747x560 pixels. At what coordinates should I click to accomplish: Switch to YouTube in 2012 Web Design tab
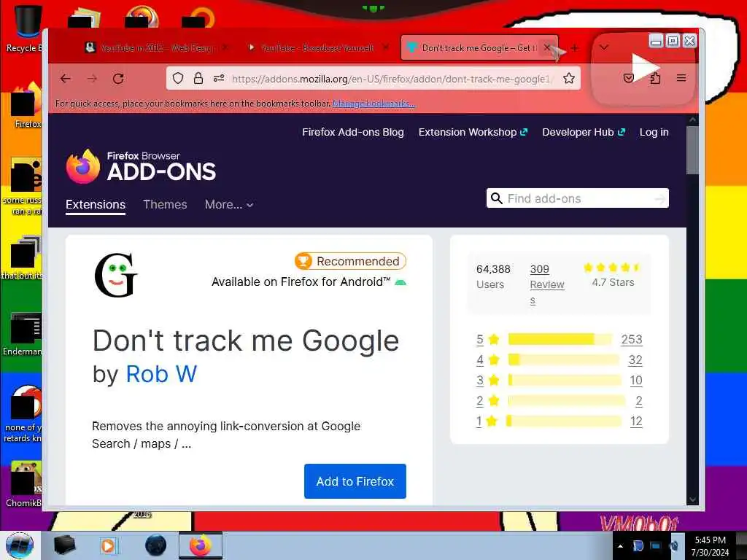coord(158,47)
